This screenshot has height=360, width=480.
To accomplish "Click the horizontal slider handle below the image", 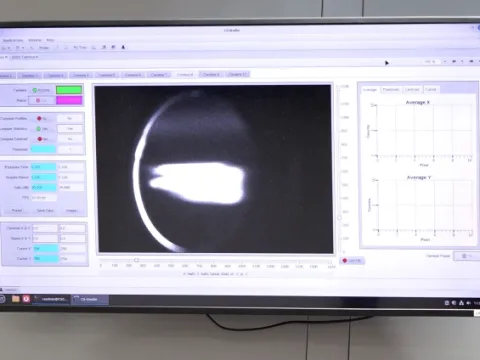I will click(x=136, y=260).
